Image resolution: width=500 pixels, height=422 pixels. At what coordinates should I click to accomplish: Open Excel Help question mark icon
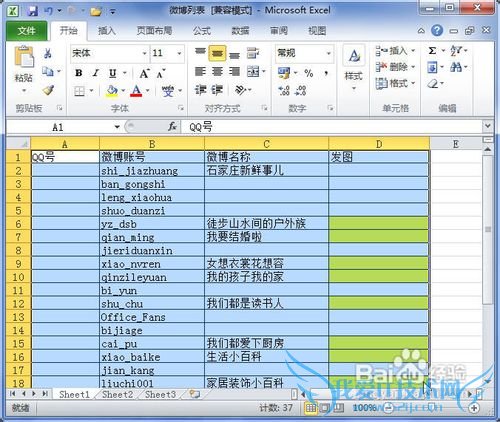point(437,31)
